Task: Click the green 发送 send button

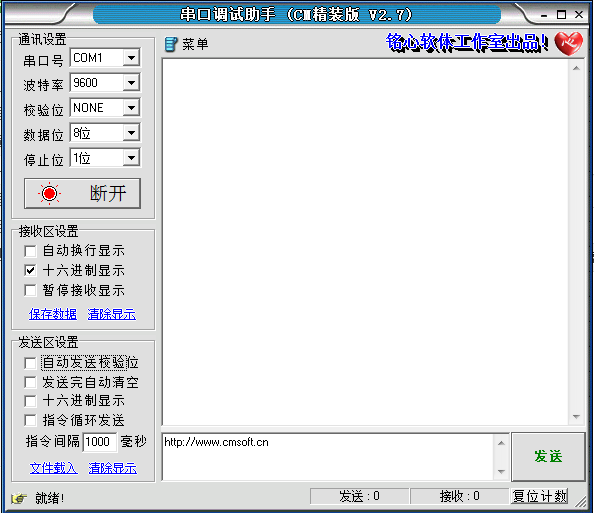Action: click(x=548, y=457)
